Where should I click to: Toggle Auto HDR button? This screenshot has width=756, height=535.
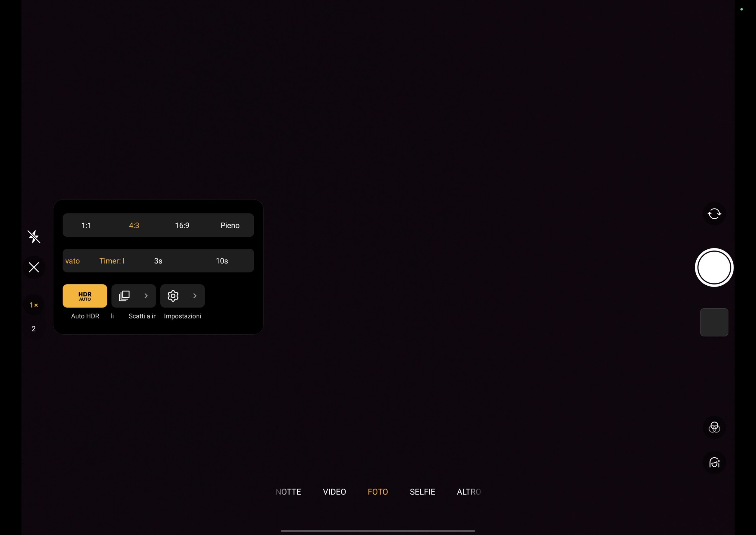click(x=85, y=296)
